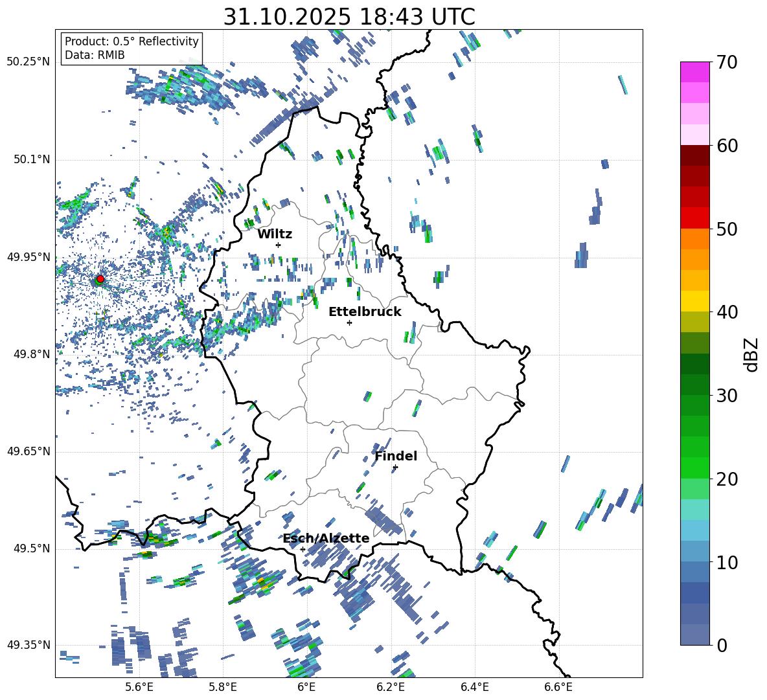767x700 pixels.
Task: Click the colorbar tick label 60
Action: point(727,146)
